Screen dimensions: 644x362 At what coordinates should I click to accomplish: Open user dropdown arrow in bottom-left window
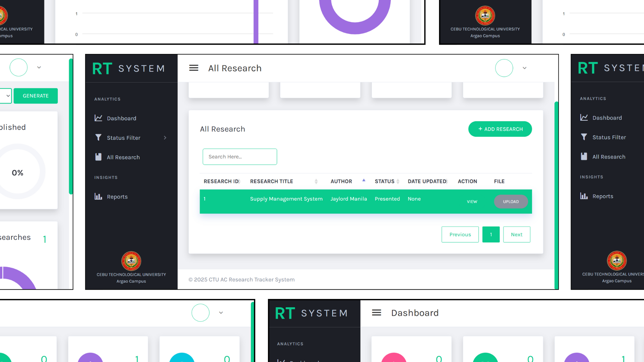(221, 313)
